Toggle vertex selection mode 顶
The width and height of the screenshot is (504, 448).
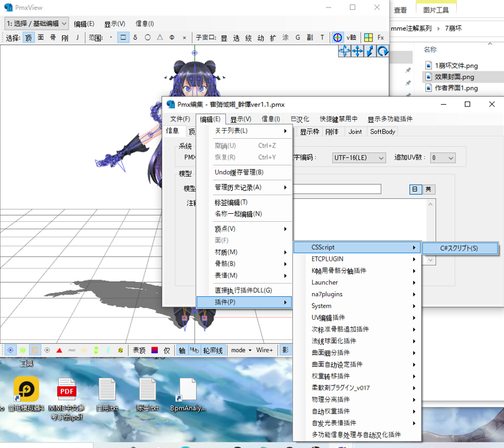pyautogui.click(x=28, y=38)
